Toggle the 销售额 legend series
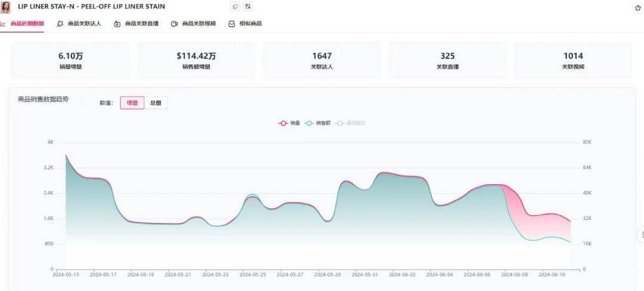The height and width of the screenshot is (291, 644). click(318, 123)
